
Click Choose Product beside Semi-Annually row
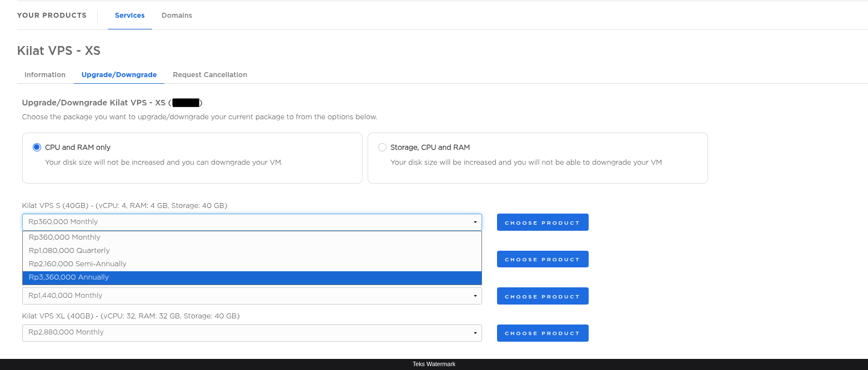pyautogui.click(x=543, y=259)
